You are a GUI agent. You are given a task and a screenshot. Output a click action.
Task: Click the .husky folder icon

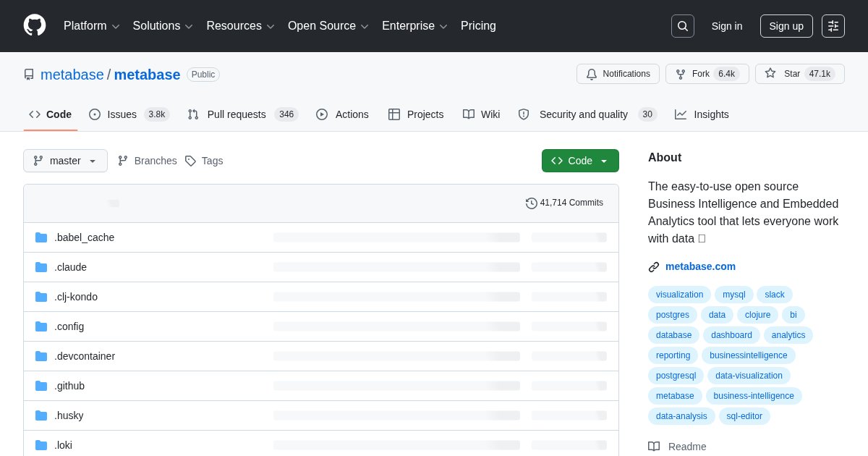41,415
